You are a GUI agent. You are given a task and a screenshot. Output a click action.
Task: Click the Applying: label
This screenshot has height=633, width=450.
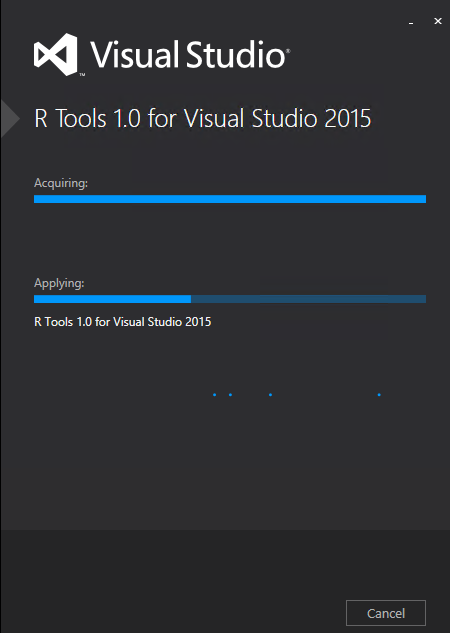[x=59, y=283]
